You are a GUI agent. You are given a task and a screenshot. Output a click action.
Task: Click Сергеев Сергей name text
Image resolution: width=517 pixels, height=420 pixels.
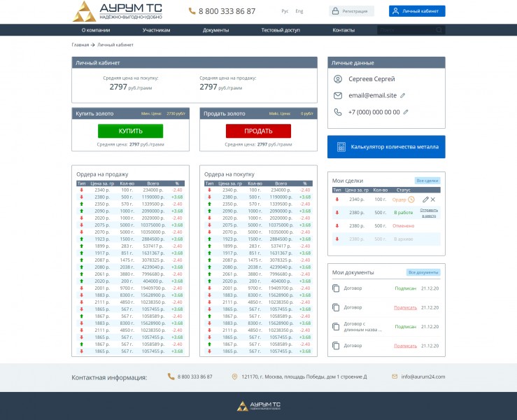click(x=371, y=79)
